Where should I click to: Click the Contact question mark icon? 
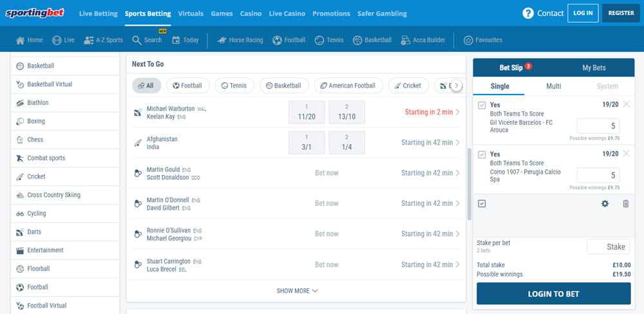528,13
